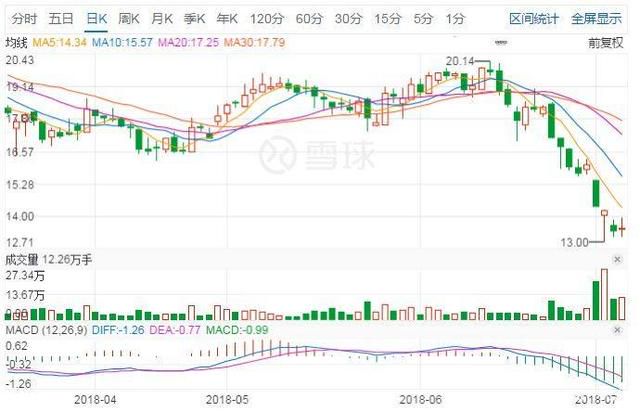
Task: Close the MACD indicator panel
Action: pyautogui.click(x=618, y=330)
